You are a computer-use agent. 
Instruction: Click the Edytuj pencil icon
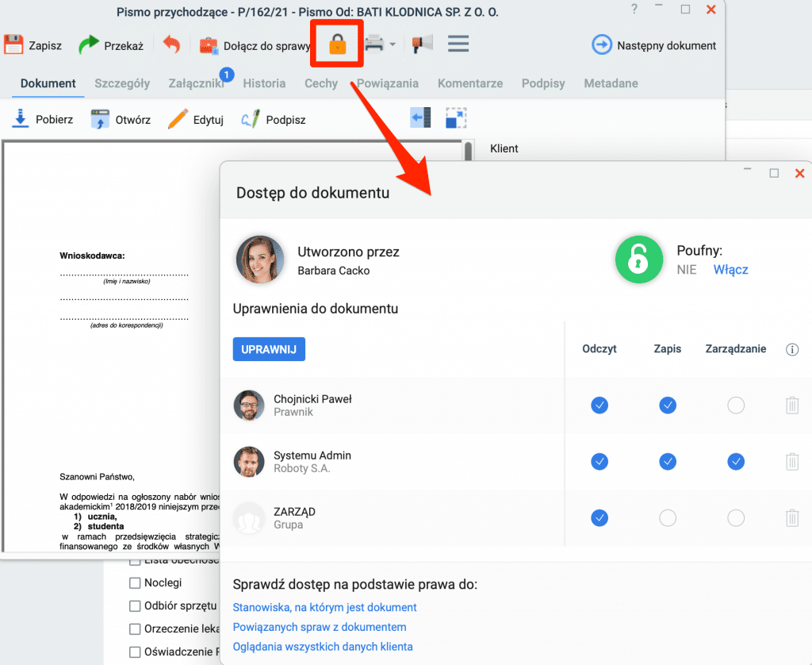point(178,119)
